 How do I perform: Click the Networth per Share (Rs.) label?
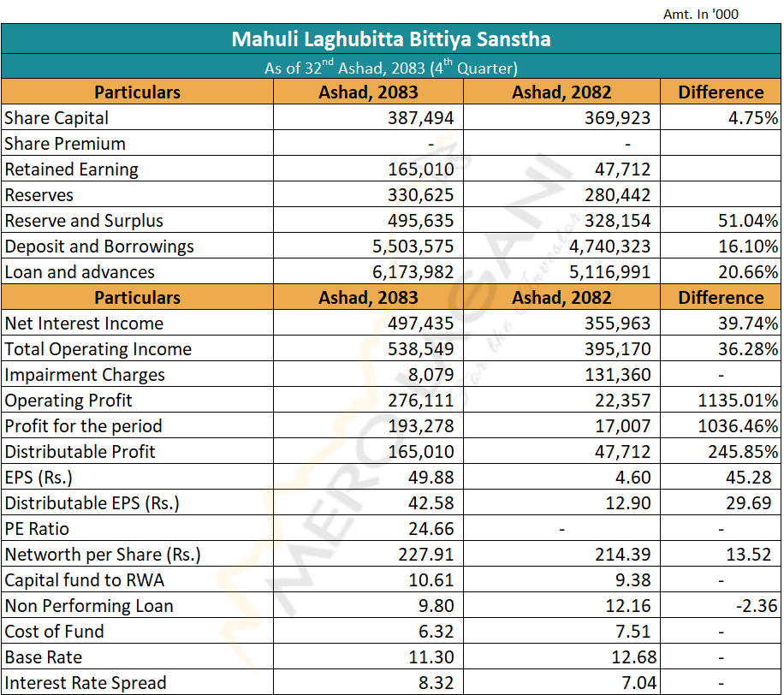pyautogui.click(x=103, y=555)
